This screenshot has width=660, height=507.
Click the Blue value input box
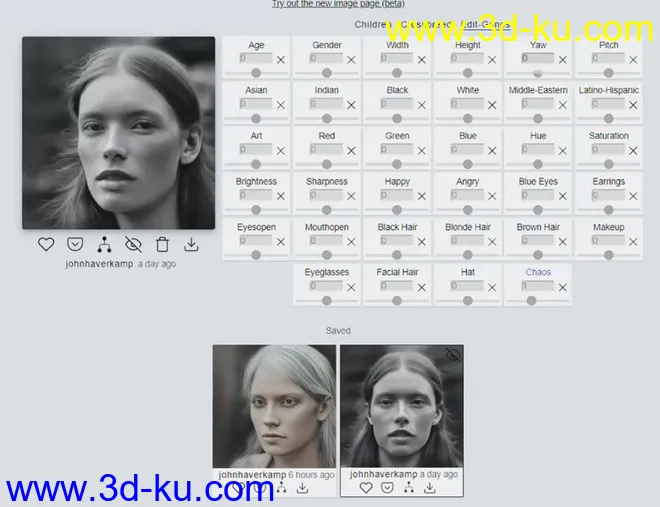pyautogui.click(x=467, y=149)
